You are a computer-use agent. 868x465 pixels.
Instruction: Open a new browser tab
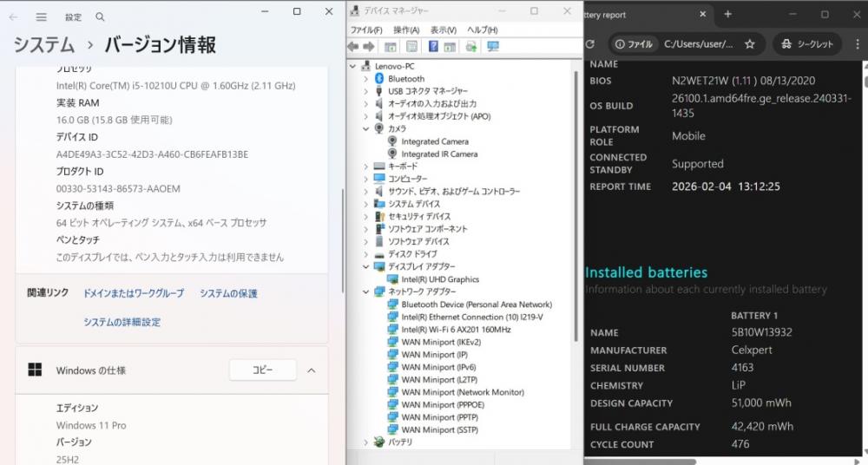[728, 15]
